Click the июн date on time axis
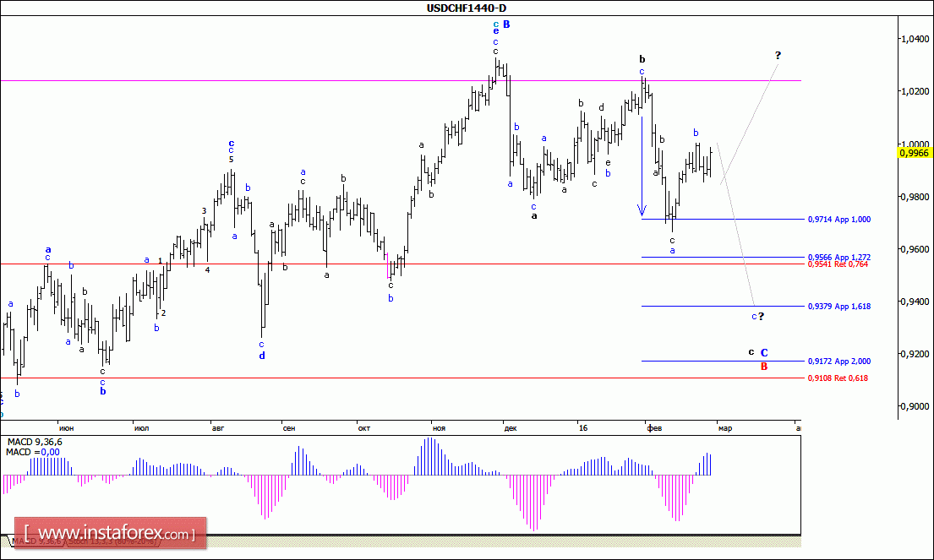The width and height of the screenshot is (934, 560). pos(67,428)
